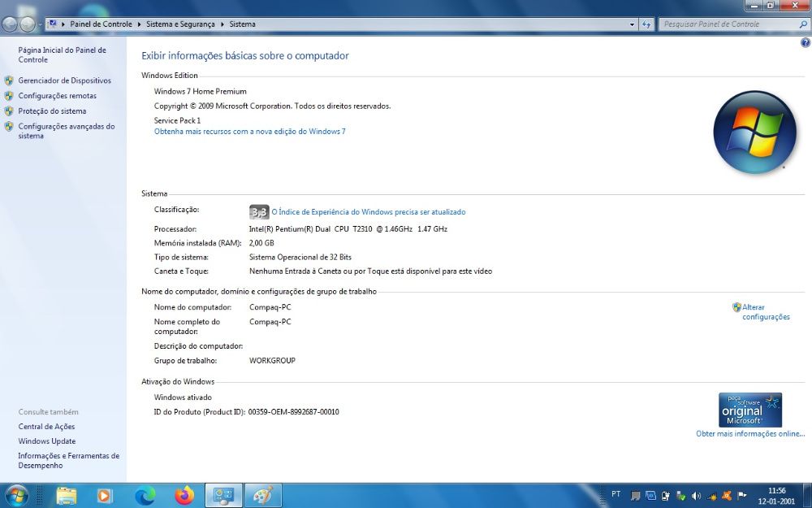Click the original Microsoft software badge
The width and height of the screenshot is (812, 508).
749,410
